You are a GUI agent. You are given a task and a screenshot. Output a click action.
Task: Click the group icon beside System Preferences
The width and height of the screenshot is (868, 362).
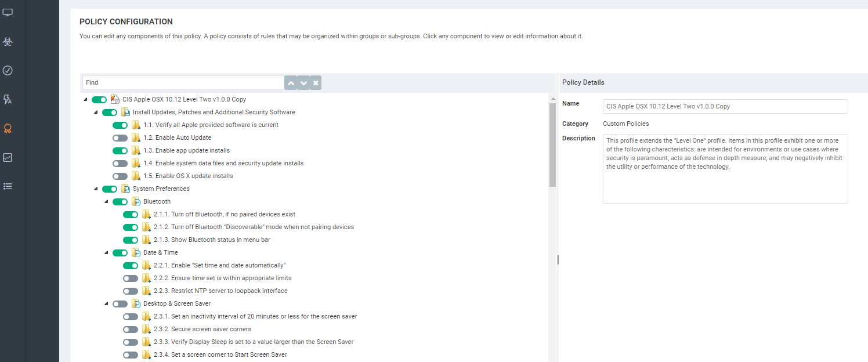[x=125, y=189]
